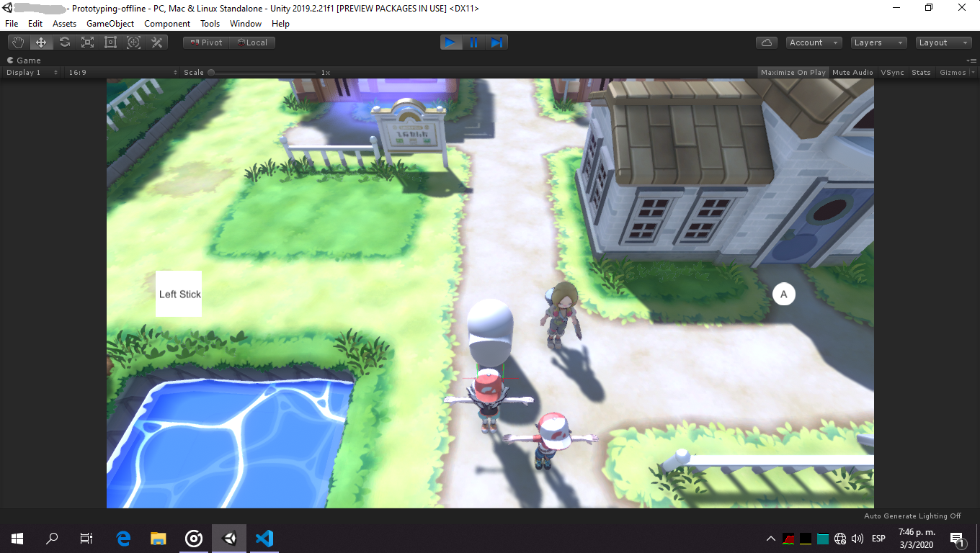
Task: Toggle Mute Audio in Game view
Action: (x=852, y=73)
